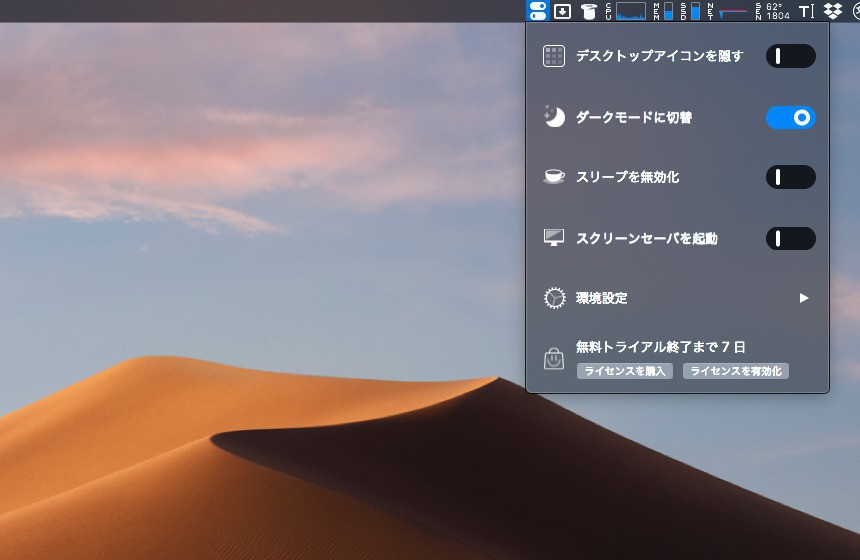
Task: Click the SSD disk meter in menu bar
Action: click(x=690, y=11)
